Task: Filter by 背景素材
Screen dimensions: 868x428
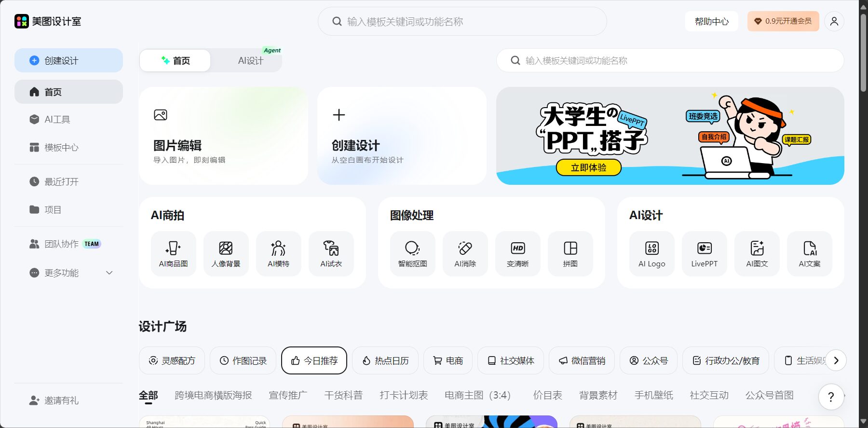Action: pyautogui.click(x=598, y=395)
